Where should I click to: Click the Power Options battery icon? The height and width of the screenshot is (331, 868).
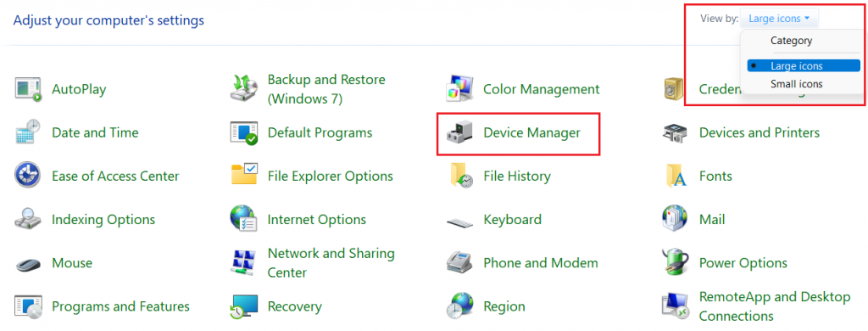[x=676, y=262]
